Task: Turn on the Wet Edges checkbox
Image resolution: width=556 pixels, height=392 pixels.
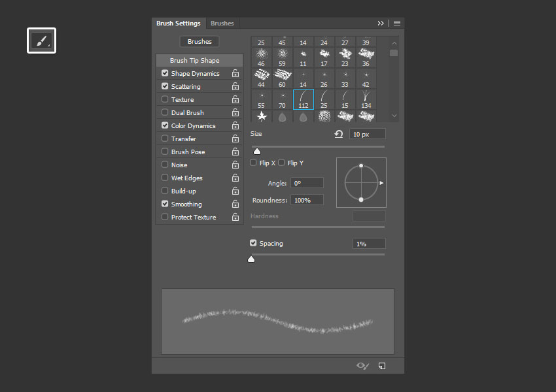Action: [x=165, y=178]
